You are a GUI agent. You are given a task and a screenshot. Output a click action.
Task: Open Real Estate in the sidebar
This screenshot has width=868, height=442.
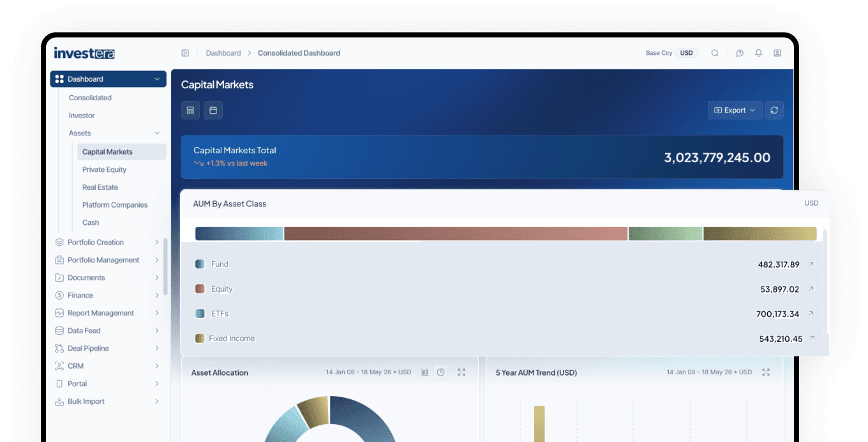[100, 187]
